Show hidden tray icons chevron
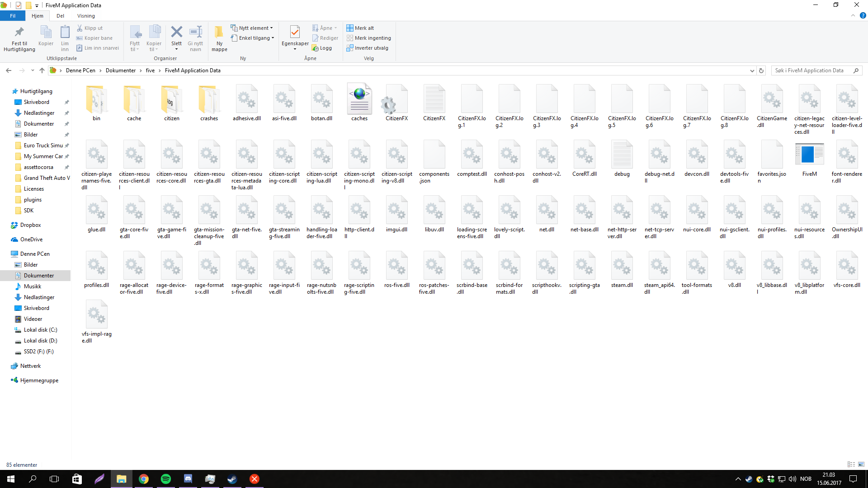Viewport: 868px width, 488px height. point(738,479)
